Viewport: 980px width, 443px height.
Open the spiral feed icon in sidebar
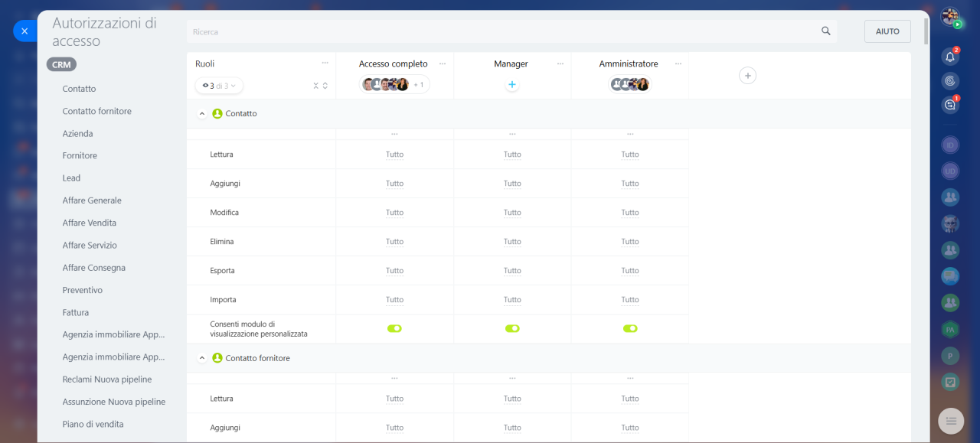(x=950, y=80)
